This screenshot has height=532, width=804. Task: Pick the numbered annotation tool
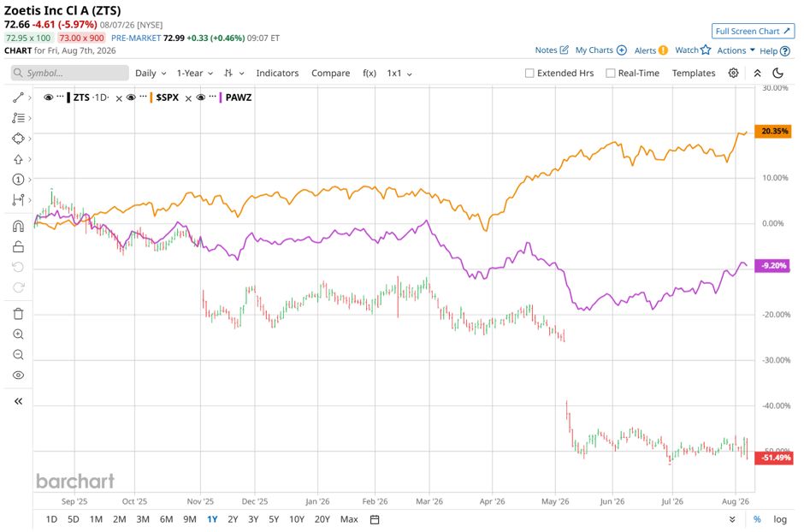pyautogui.click(x=18, y=180)
